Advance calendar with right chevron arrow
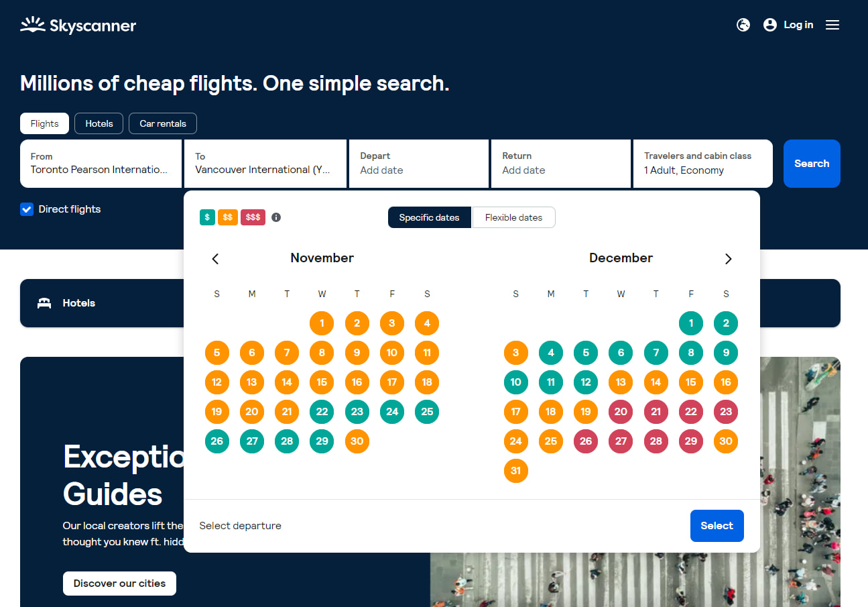The height and width of the screenshot is (607, 868). pos(728,258)
